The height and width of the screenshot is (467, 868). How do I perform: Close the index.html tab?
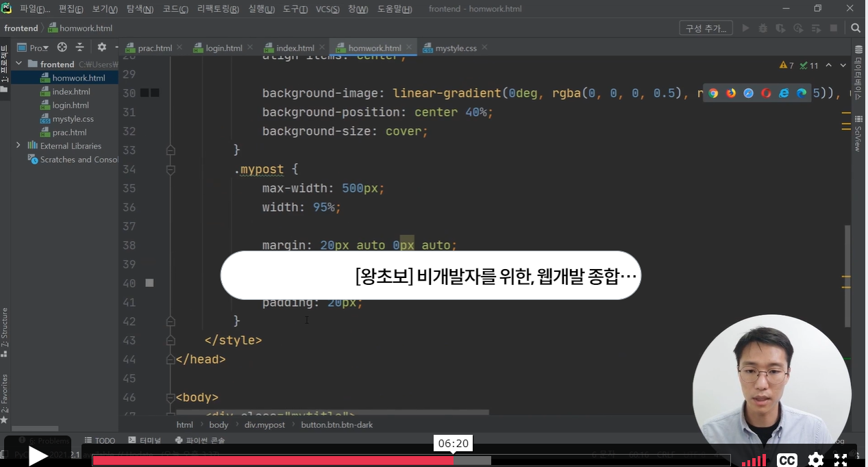click(x=321, y=48)
